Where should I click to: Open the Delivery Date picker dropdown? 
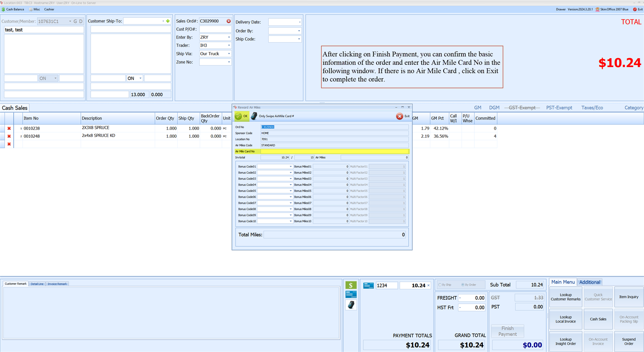pyautogui.click(x=300, y=21)
